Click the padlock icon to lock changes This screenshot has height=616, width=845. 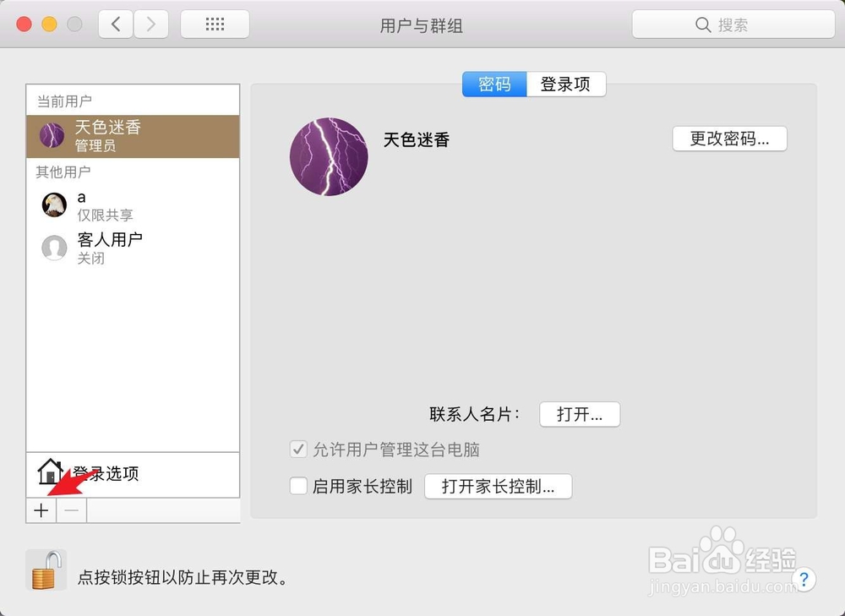tap(46, 570)
